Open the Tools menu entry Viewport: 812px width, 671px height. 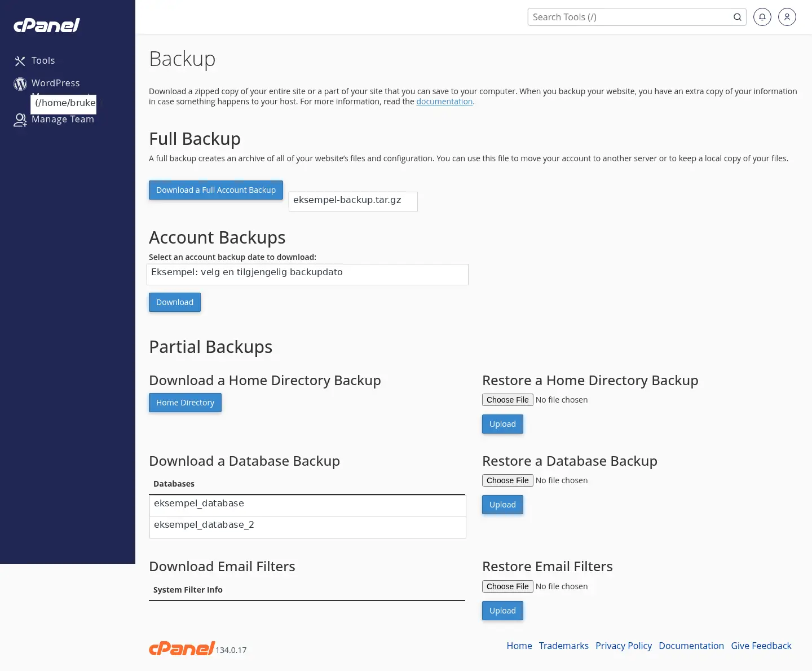[x=43, y=60]
